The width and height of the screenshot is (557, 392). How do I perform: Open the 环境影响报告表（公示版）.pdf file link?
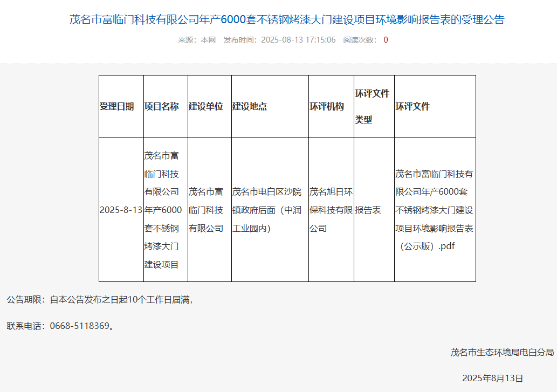(434, 210)
